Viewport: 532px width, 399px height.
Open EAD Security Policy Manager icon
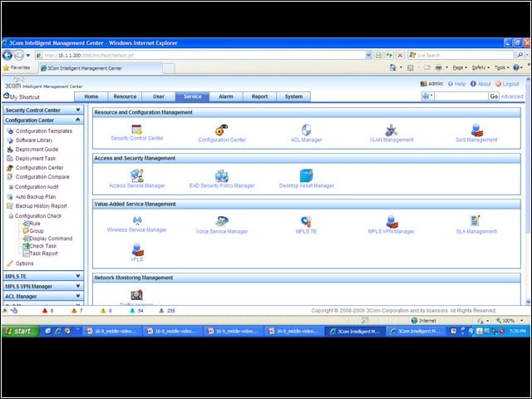tap(222, 175)
